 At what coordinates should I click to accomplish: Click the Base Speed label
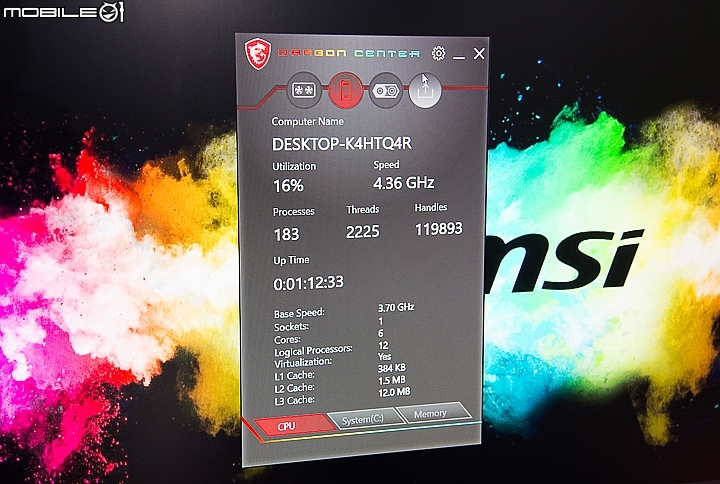coord(299,313)
